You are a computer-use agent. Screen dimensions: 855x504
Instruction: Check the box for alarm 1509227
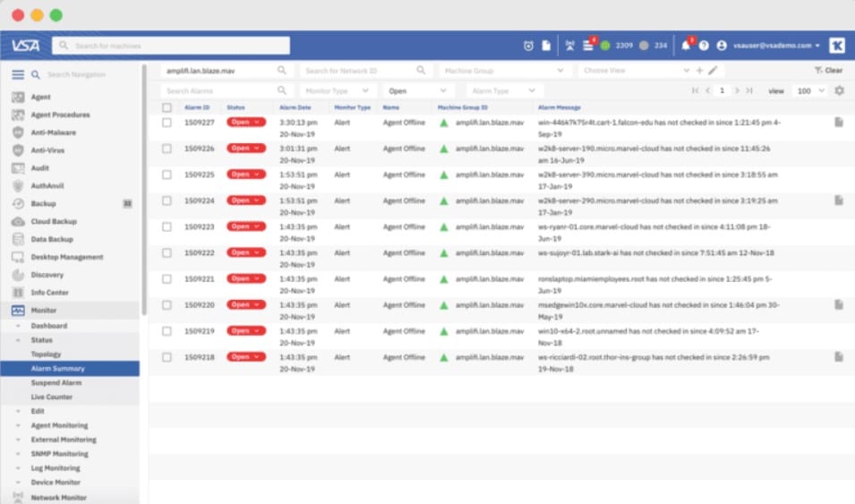click(167, 123)
